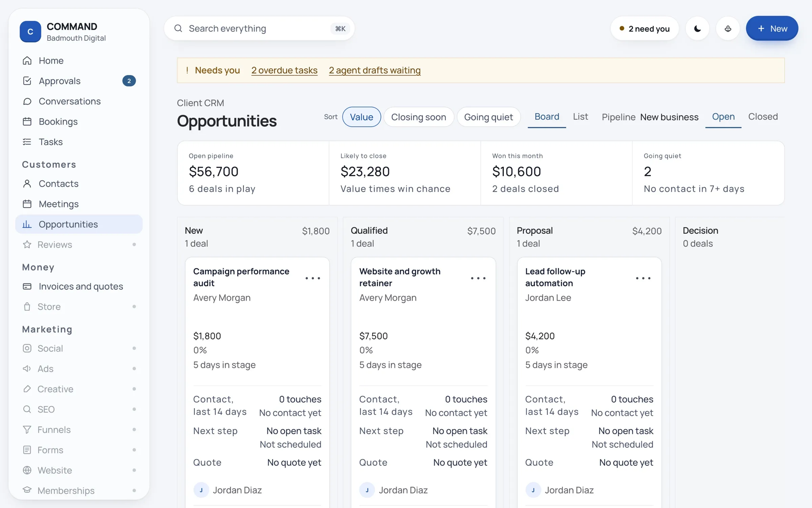Open Home in the sidebar
This screenshot has width=812, height=508.
[79, 61]
